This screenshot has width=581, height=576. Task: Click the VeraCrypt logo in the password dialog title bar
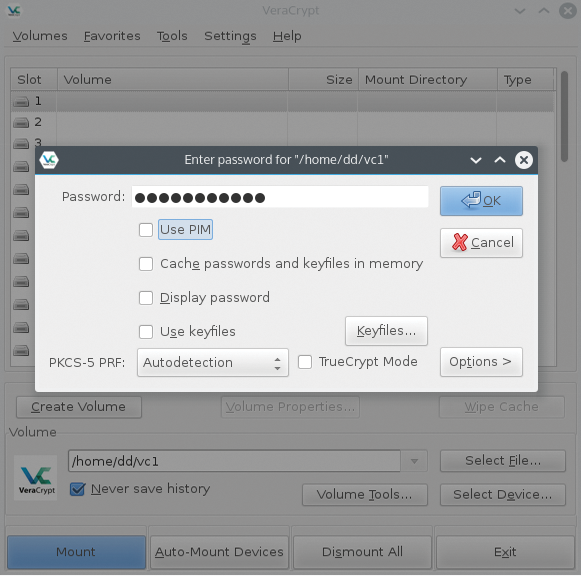click(49, 160)
